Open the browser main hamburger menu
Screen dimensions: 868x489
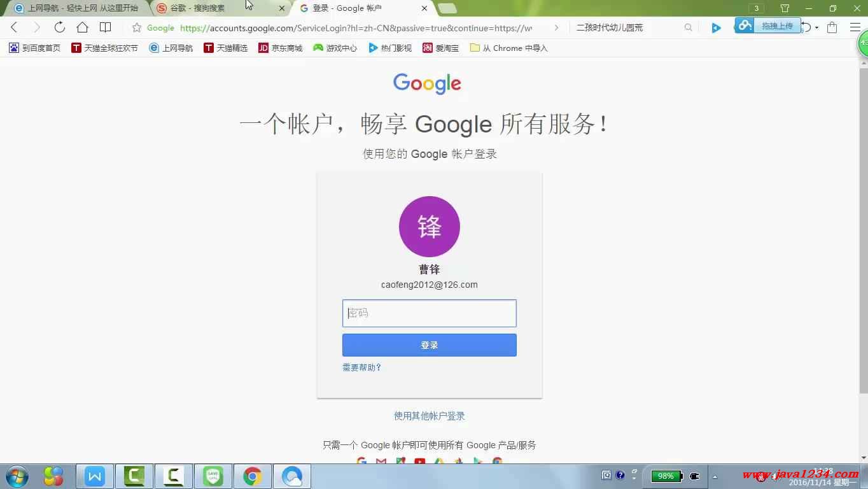click(x=855, y=27)
